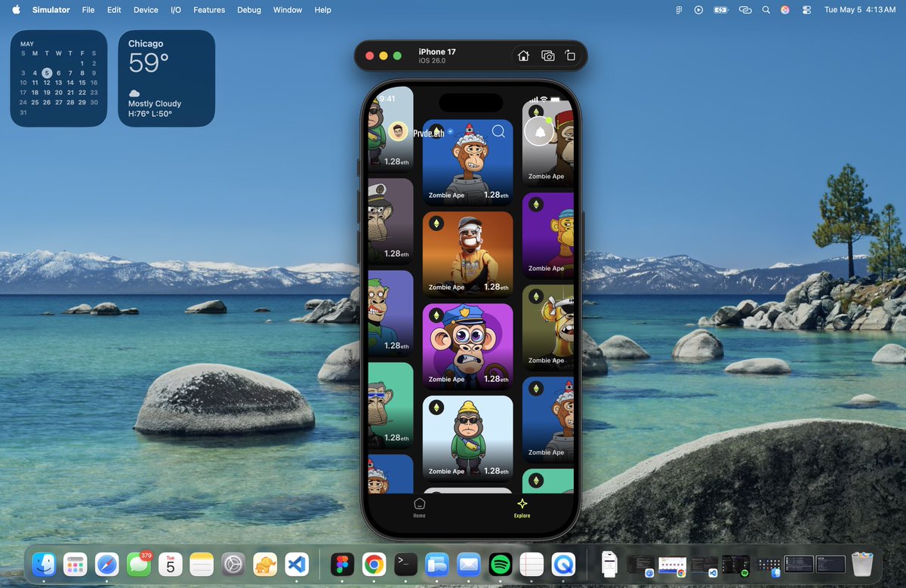Click the play circle menu bar icon
906x588 pixels.
(698, 10)
